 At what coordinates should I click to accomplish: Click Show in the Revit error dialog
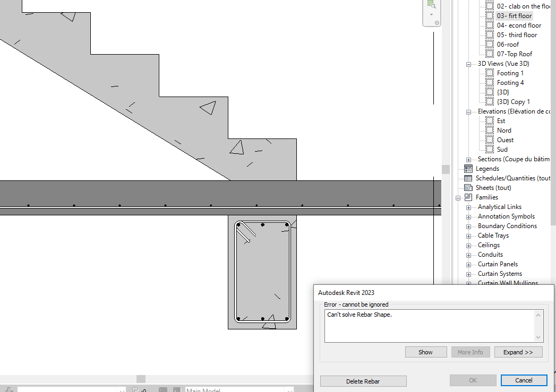[x=426, y=352]
